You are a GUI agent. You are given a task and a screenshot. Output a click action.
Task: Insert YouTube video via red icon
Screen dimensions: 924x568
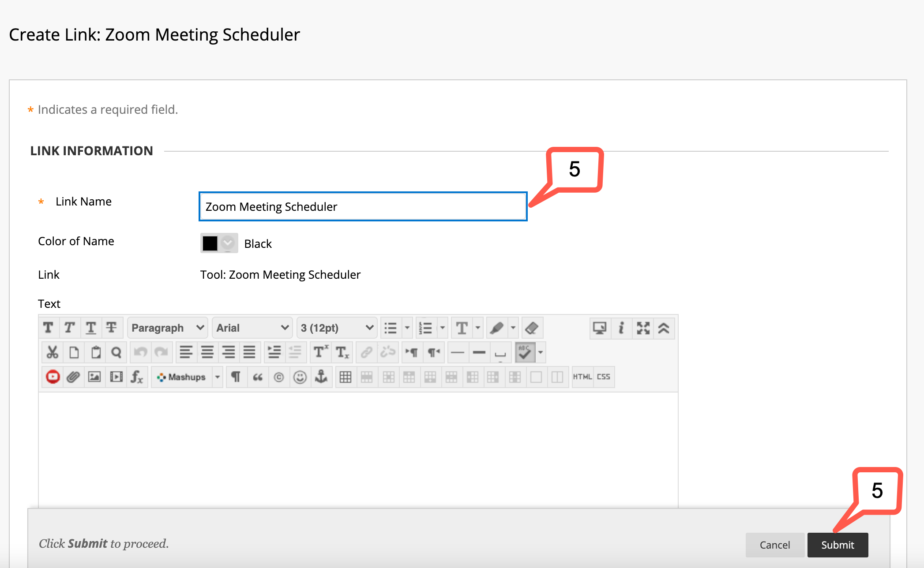pos(53,377)
